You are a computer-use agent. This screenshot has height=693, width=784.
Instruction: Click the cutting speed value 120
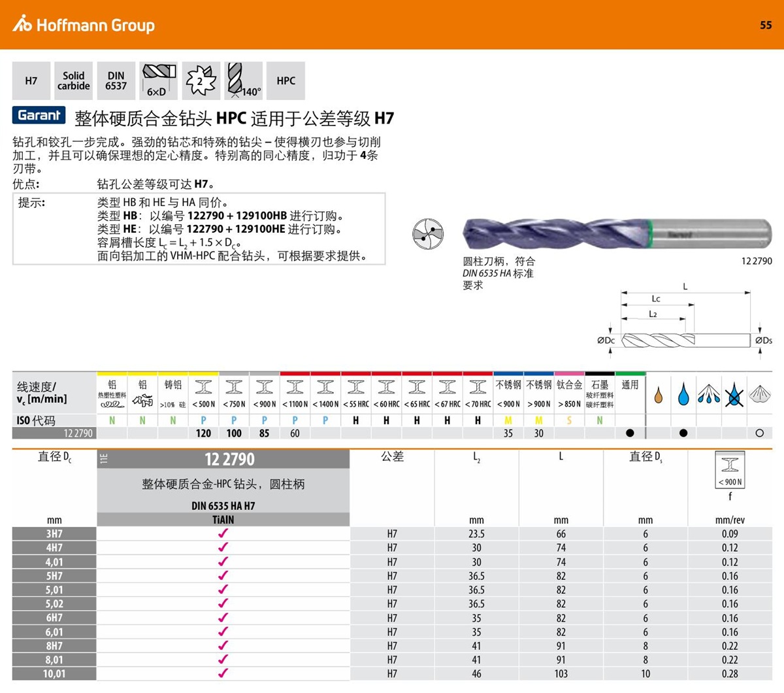[x=204, y=433]
